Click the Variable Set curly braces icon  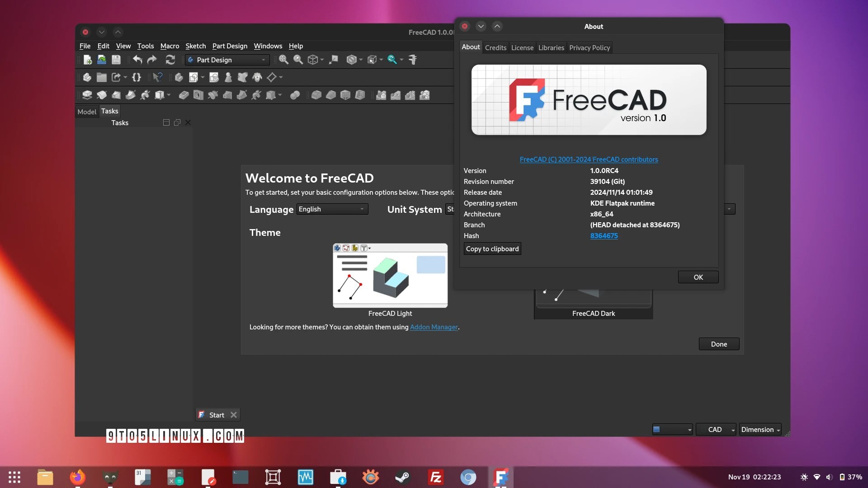pyautogui.click(x=137, y=77)
